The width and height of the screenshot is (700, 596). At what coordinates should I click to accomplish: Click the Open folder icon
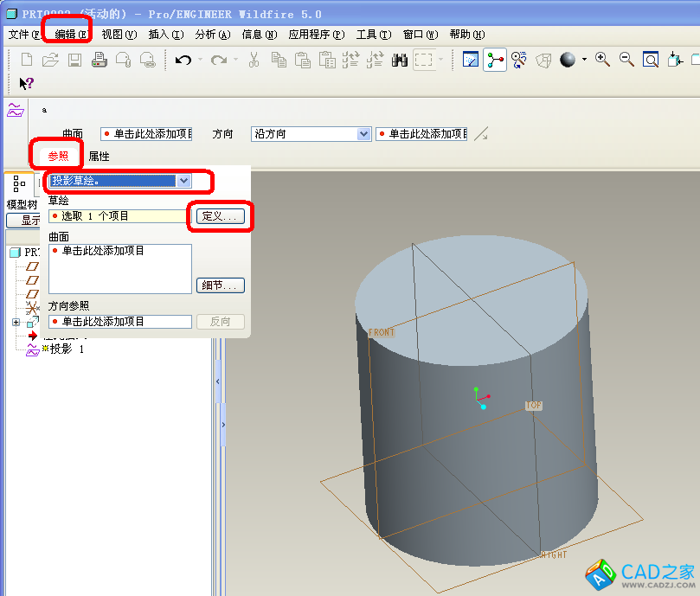click(50, 60)
